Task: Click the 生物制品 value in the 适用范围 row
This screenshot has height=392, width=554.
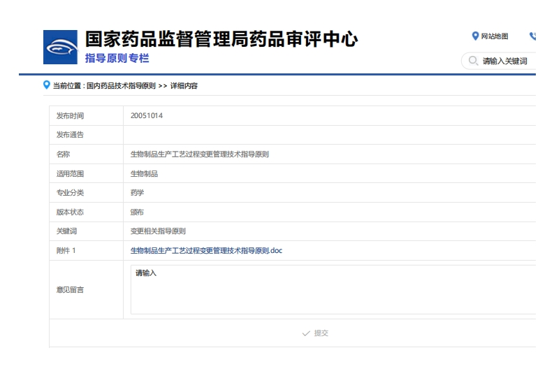Action: tap(144, 174)
